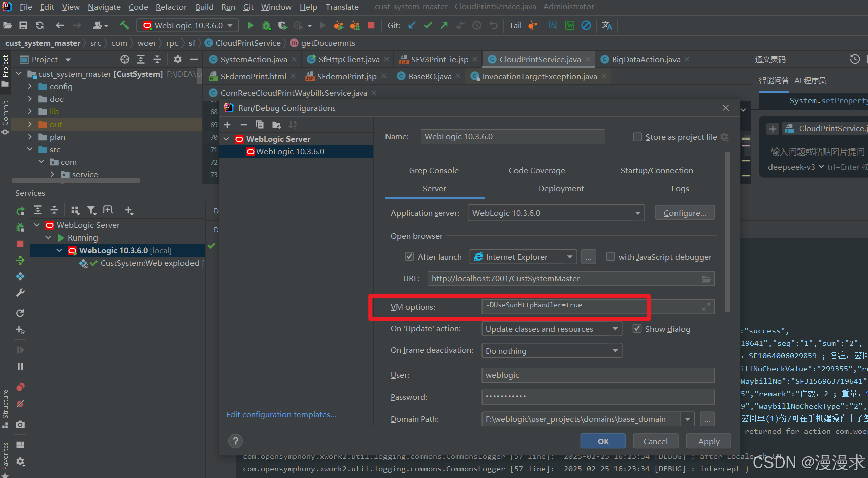
Task: Click Git push arrow icon
Action: [444, 25]
